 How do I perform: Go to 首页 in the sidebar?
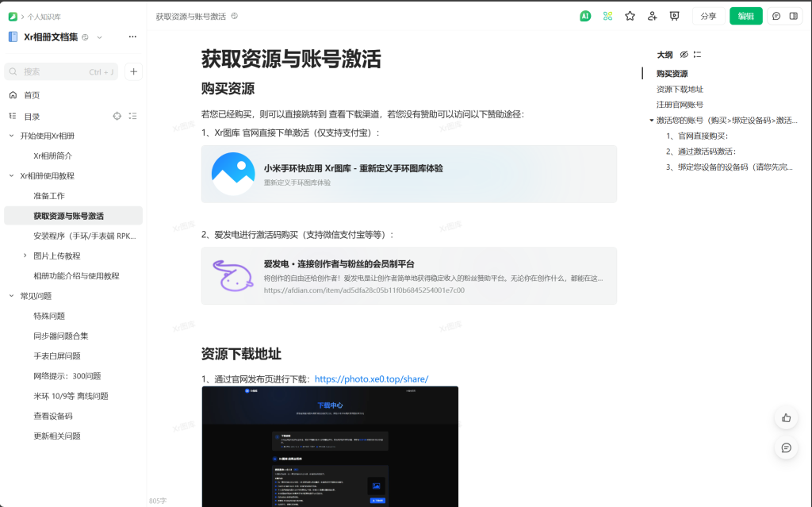pos(32,95)
